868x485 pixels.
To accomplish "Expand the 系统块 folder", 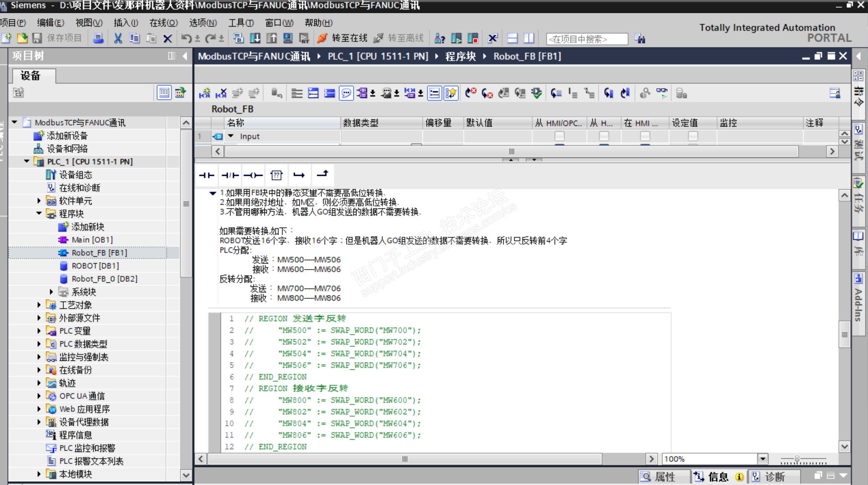I will pos(51,291).
